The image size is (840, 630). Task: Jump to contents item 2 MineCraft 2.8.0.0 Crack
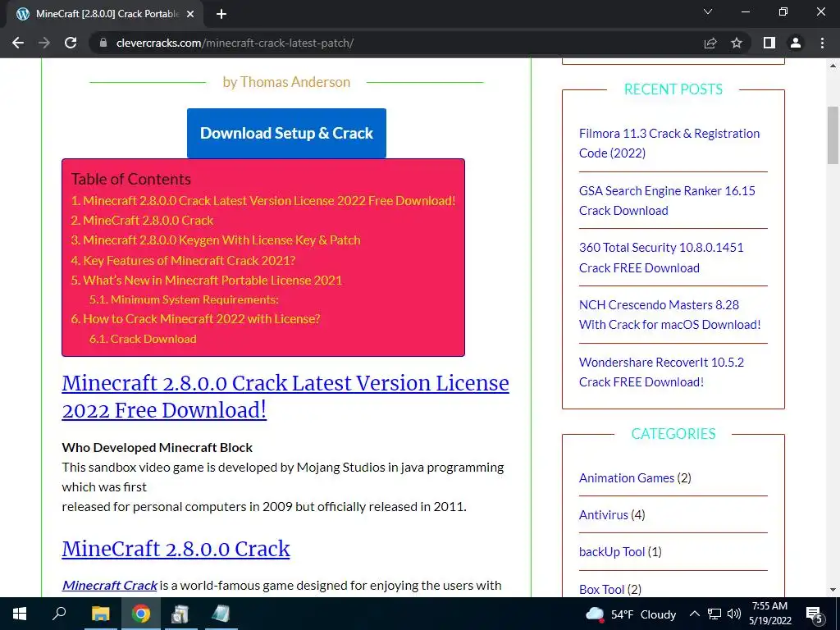pyautogui.click(x=142, y=220)
